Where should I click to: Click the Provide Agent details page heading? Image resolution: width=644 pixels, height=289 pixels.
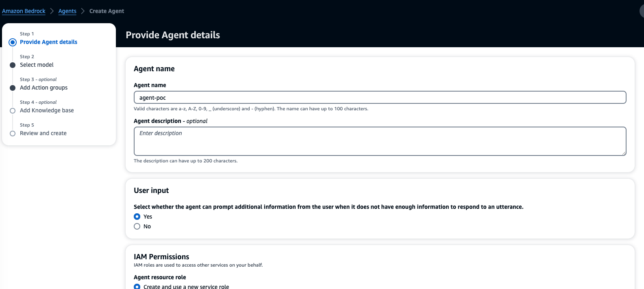click(173, 35)
